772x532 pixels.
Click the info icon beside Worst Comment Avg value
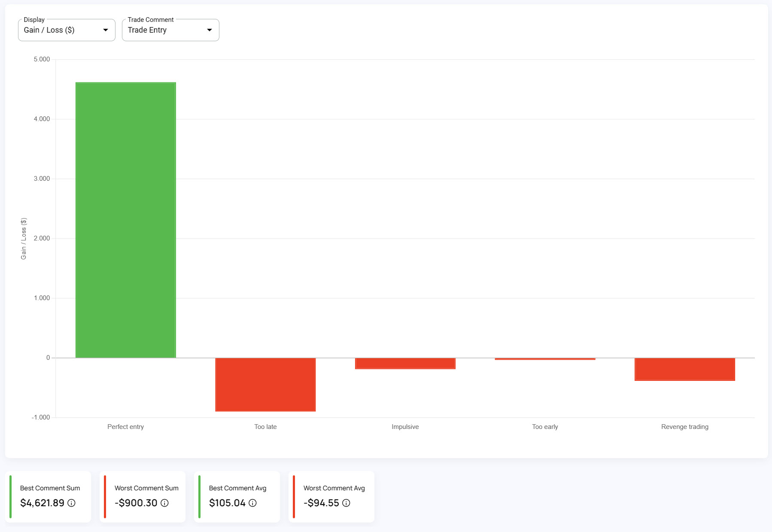tap(346, 503)
